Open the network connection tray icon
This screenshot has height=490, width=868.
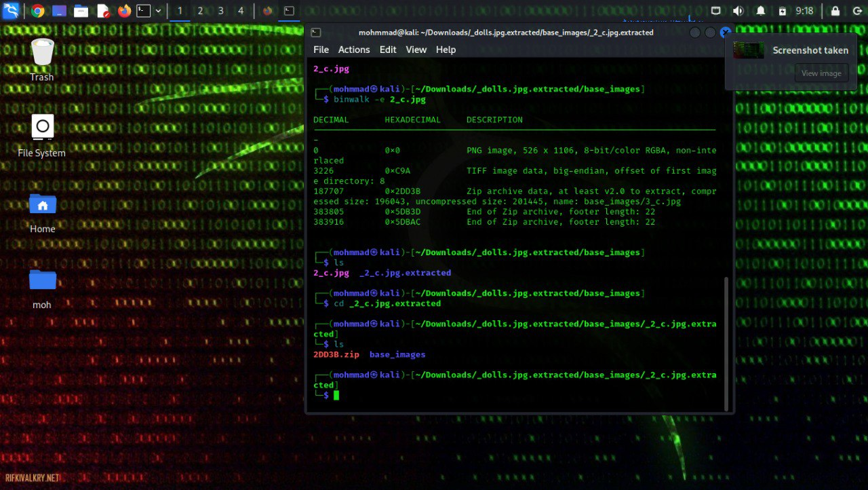click(x=716, y=11)
